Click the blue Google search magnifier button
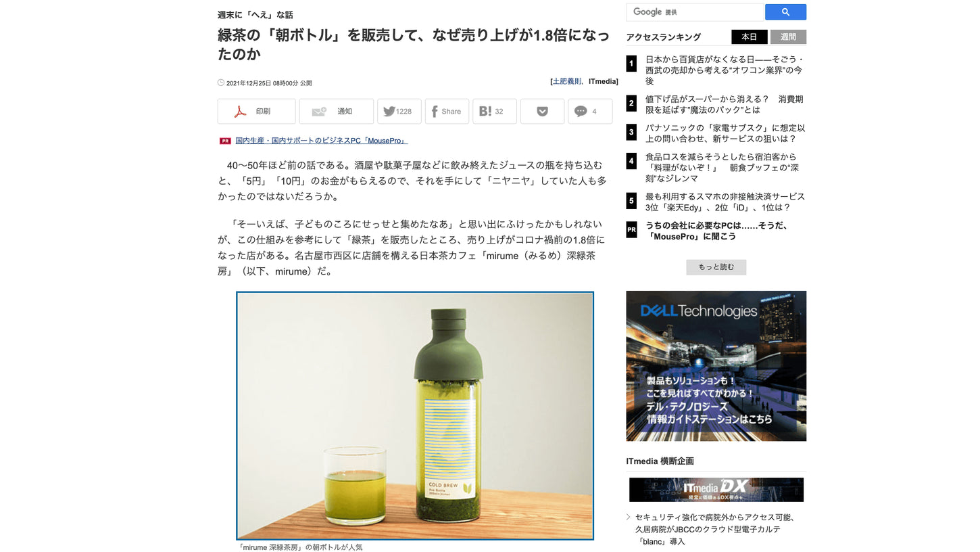This screenshot has height=552, width=980. pyautogui.click(x=785, y=12)
